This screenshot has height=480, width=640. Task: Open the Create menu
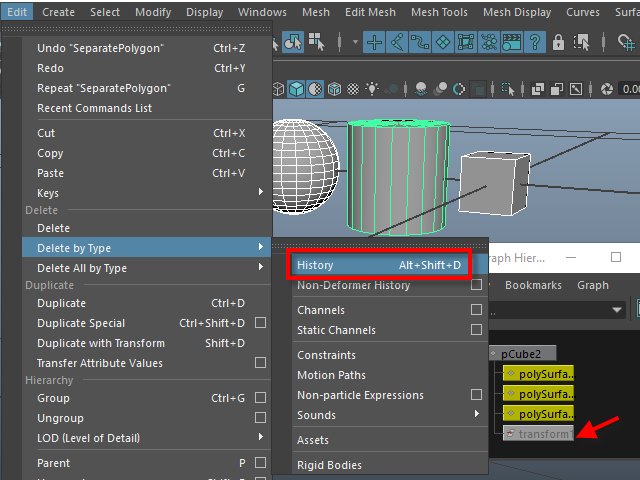pos(58,12)
